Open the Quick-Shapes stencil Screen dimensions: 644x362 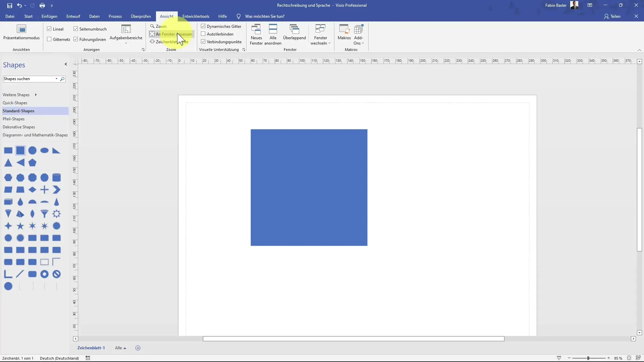coord(15,103)
